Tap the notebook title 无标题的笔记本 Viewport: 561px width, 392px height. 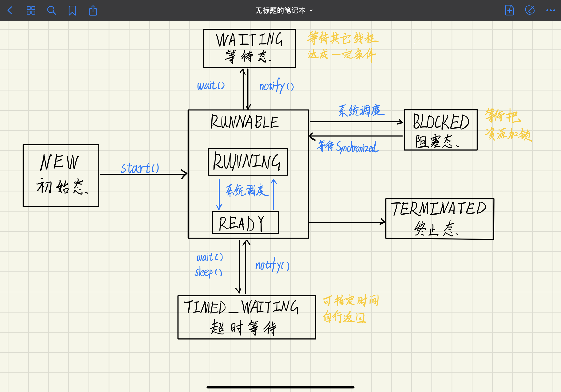pos(280,11)
